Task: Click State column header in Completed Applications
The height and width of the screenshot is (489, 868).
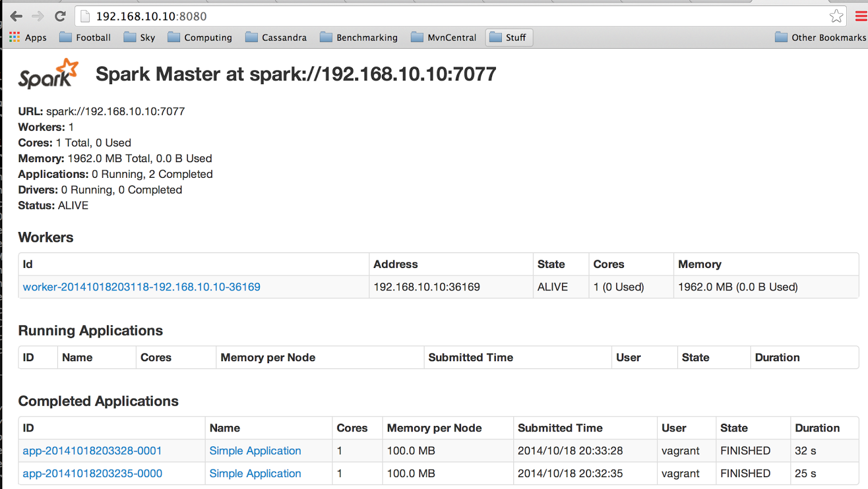Action: [753, 428]
